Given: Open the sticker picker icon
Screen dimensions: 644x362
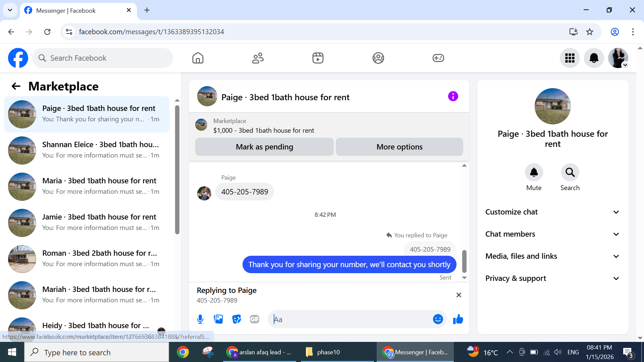Looking at the screenshot, I should tap(236, 319).
